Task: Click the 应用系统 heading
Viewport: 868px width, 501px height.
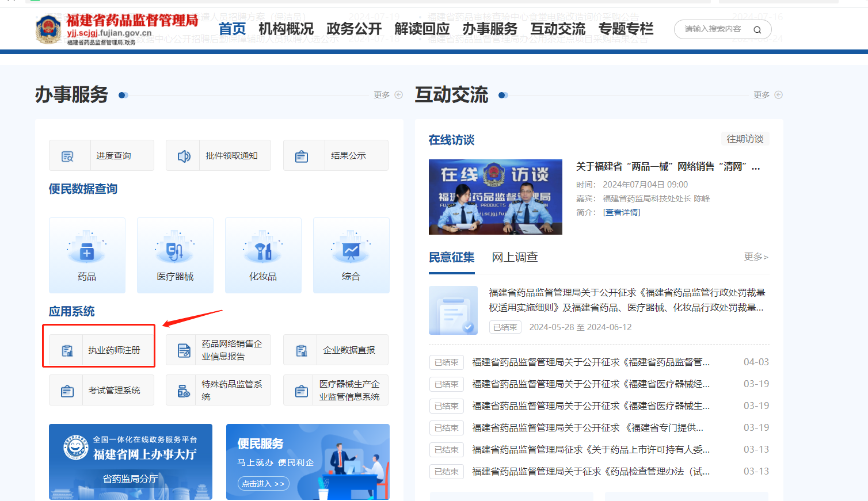Action: pos(72,311)
